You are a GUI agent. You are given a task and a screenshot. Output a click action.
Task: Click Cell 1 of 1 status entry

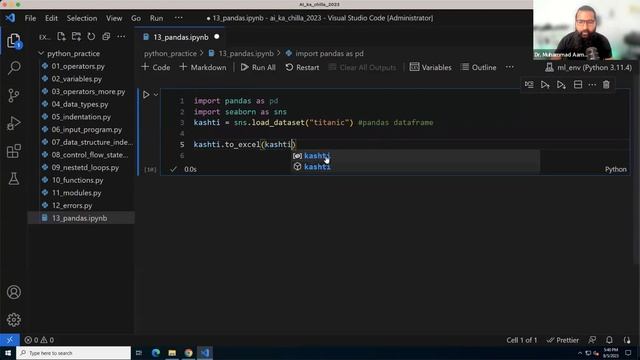(x=522, y=340)
